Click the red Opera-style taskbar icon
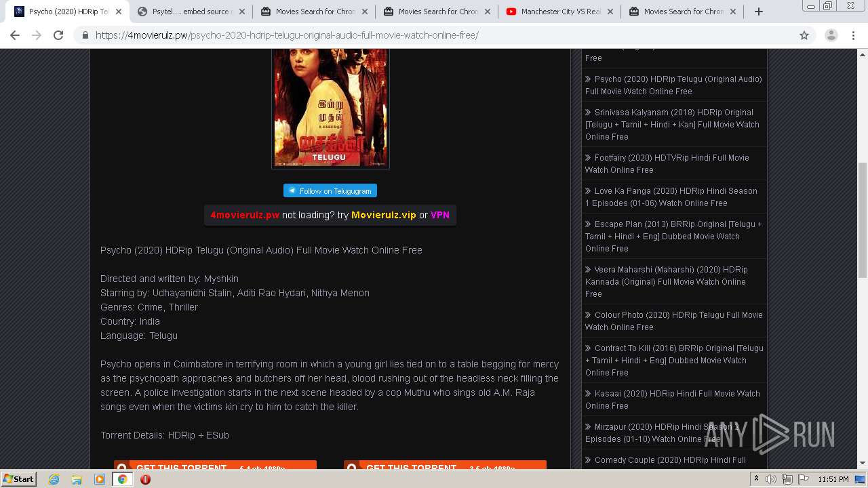The height and width of the screenshot is (488, 868). (x=145, y=479)
